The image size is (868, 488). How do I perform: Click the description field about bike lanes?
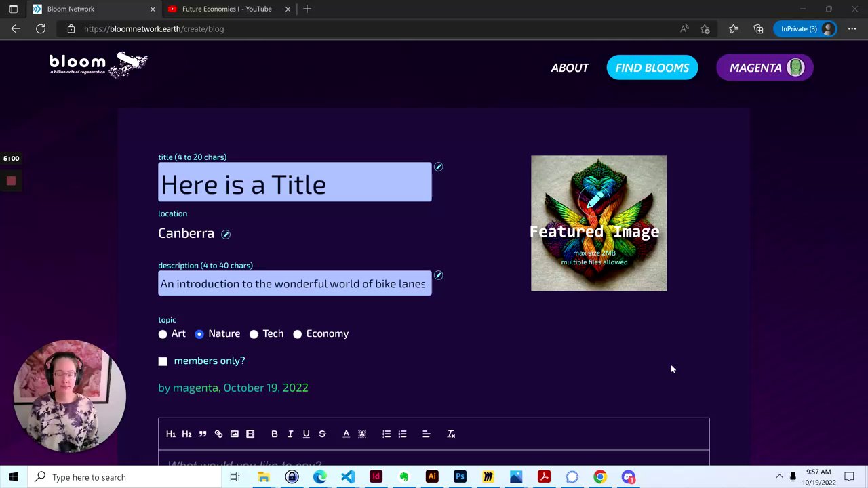pyautogui.click(x=295, y=283)
